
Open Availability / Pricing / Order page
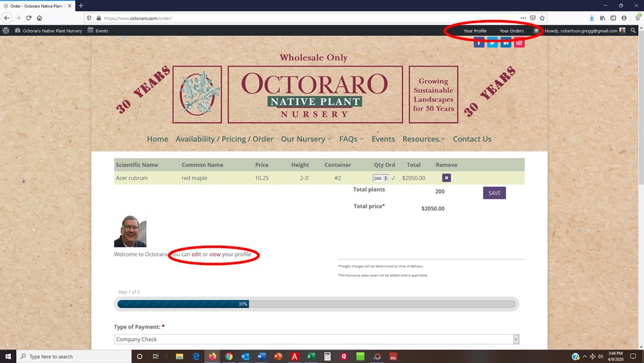(224, 139)
